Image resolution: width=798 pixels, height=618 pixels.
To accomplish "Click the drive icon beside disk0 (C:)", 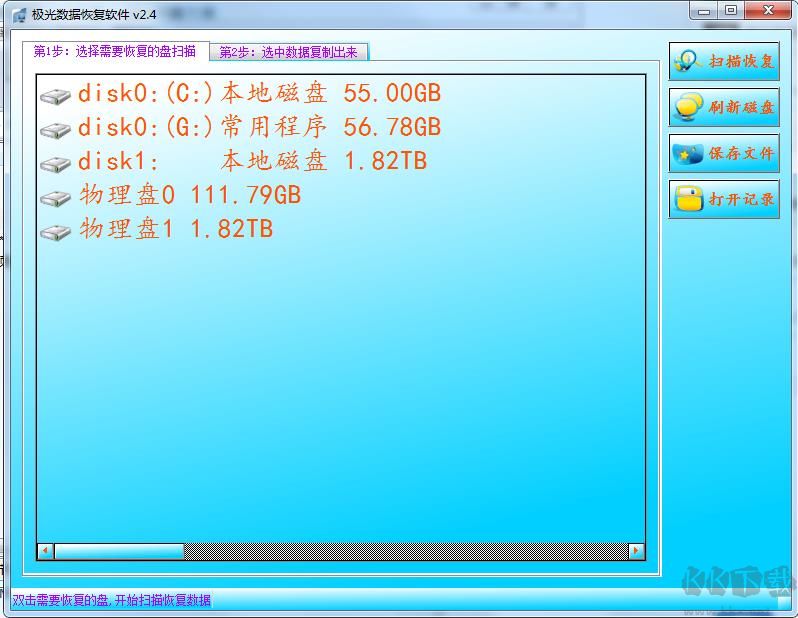I will (55, 96).
